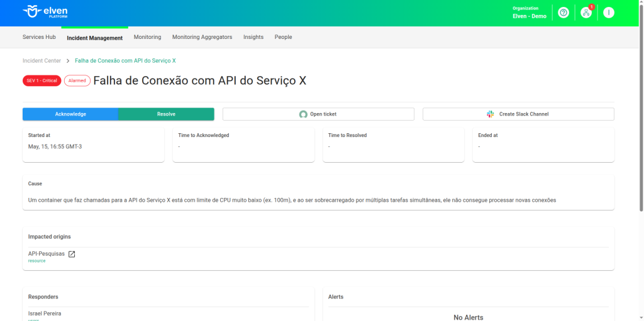Click the Open ticket avatar icon

(303, 114)
